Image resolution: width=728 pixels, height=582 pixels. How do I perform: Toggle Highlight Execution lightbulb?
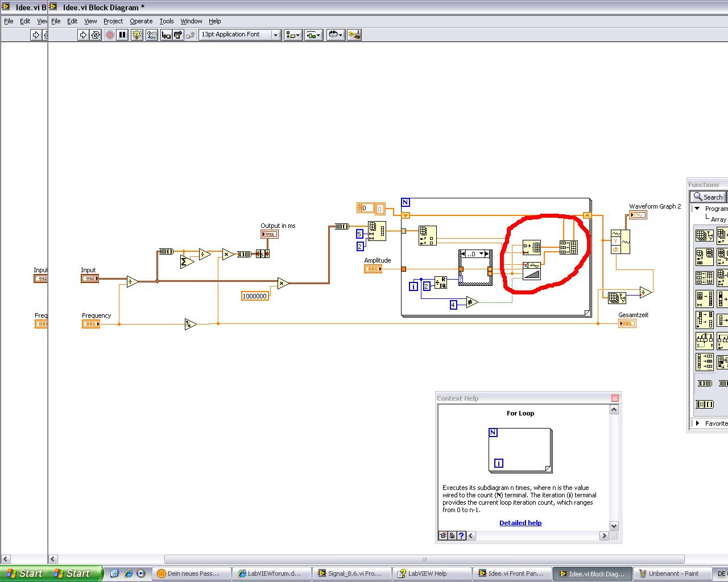pyautogui.click(x=137, y=35)
